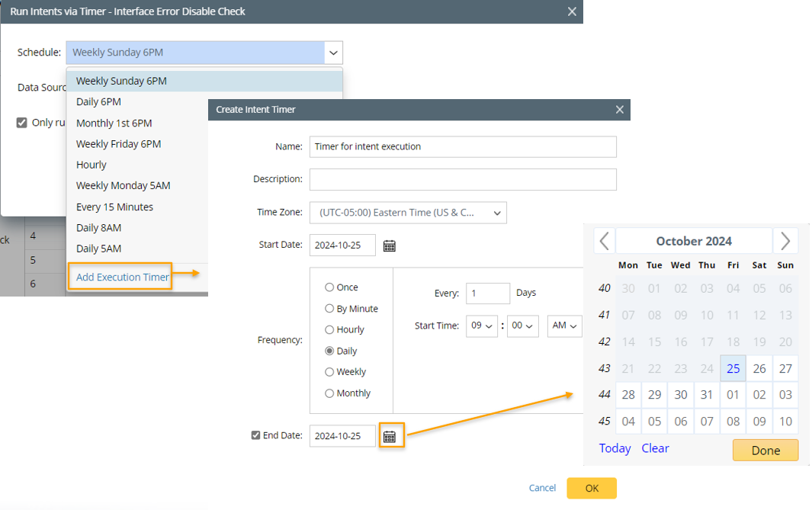Close the Run Intents via Timer dialog
This screenshot has height=510, width=812.
pos(572,11)
